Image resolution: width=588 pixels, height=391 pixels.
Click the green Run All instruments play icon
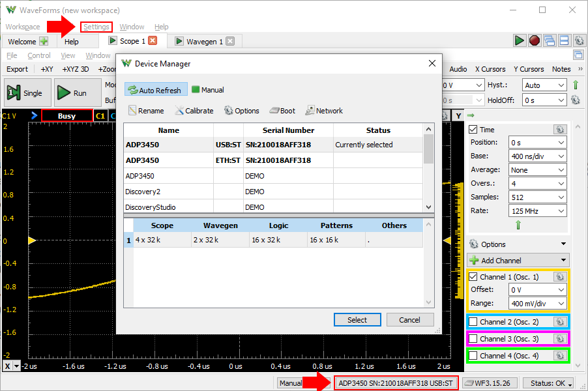[519, 40]
